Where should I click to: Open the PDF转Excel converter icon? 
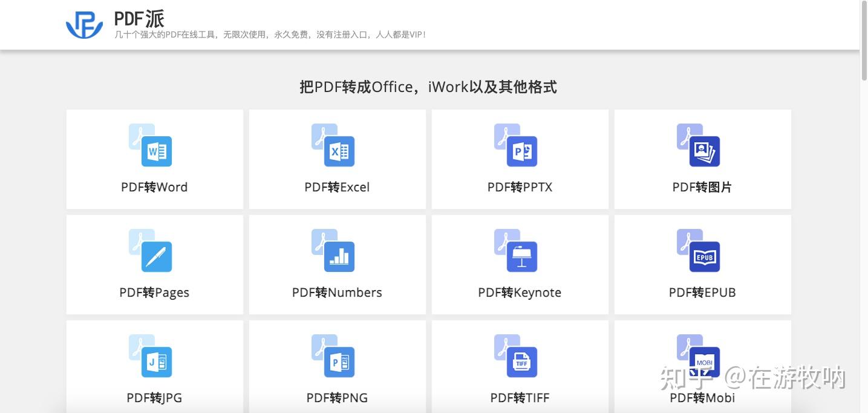coord(333,145)
